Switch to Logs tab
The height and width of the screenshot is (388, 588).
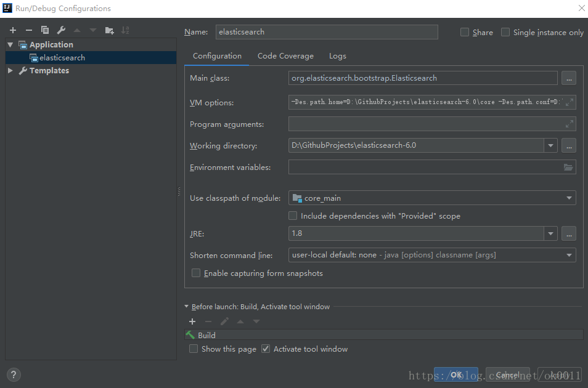tap(338, 56)
